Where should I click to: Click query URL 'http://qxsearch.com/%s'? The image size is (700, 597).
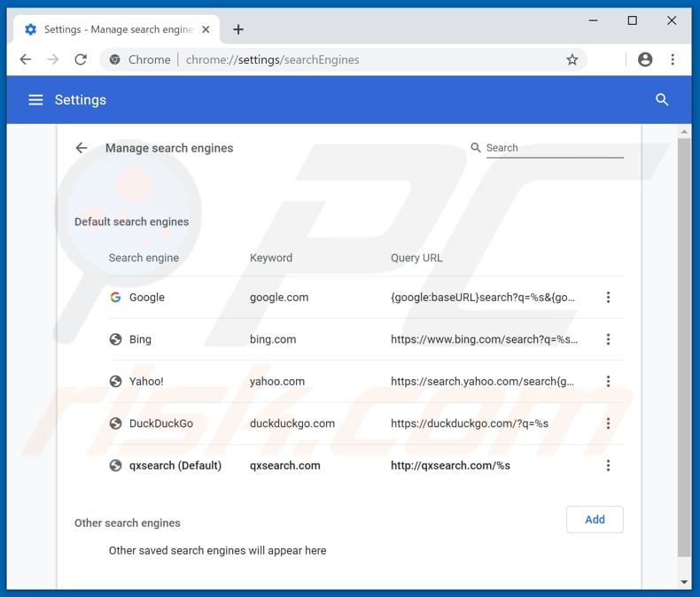(450, 465)
